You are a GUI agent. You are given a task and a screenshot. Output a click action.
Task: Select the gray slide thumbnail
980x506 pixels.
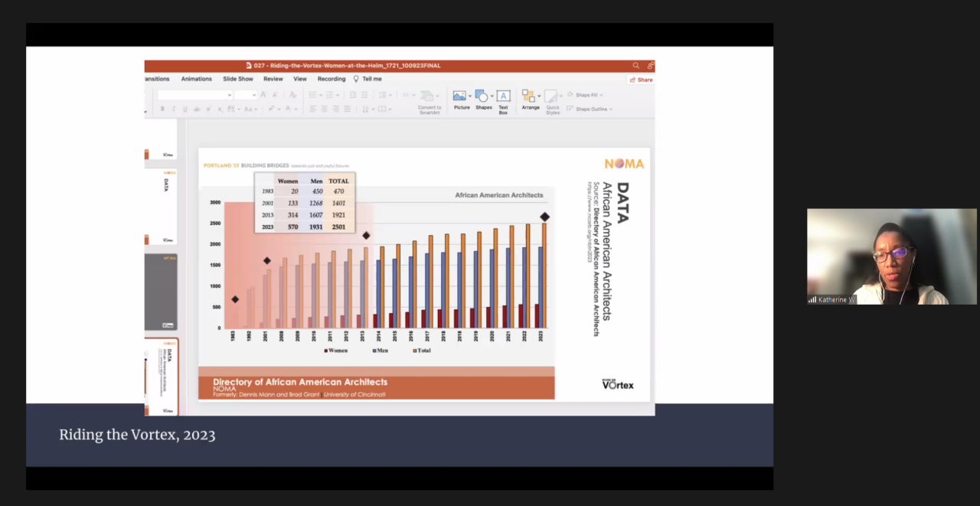click(161, 292)
